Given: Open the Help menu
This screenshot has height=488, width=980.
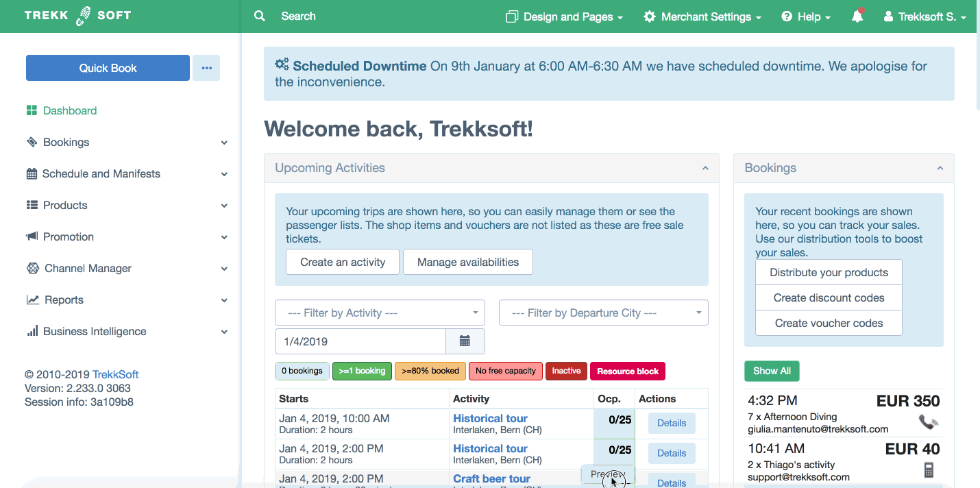Looking at the screenshot, I should [806, 16].
